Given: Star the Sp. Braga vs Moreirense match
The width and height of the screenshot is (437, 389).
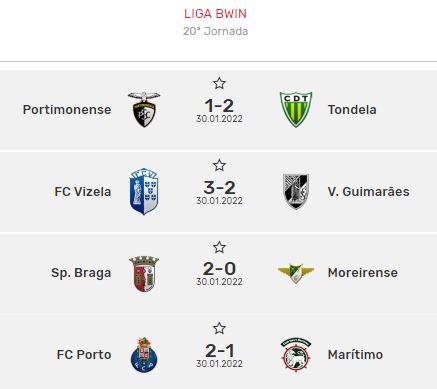Looking at the screenshot, I should [x=219, y=247].
